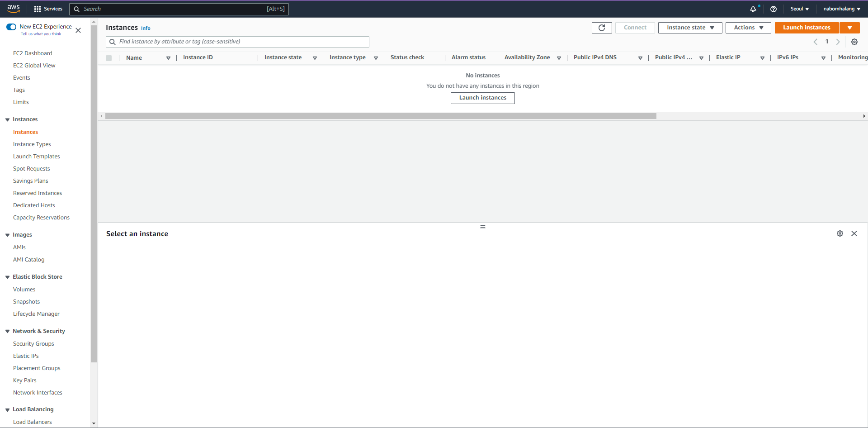Collapse the Elastic Block Store section

click(7, 277)
